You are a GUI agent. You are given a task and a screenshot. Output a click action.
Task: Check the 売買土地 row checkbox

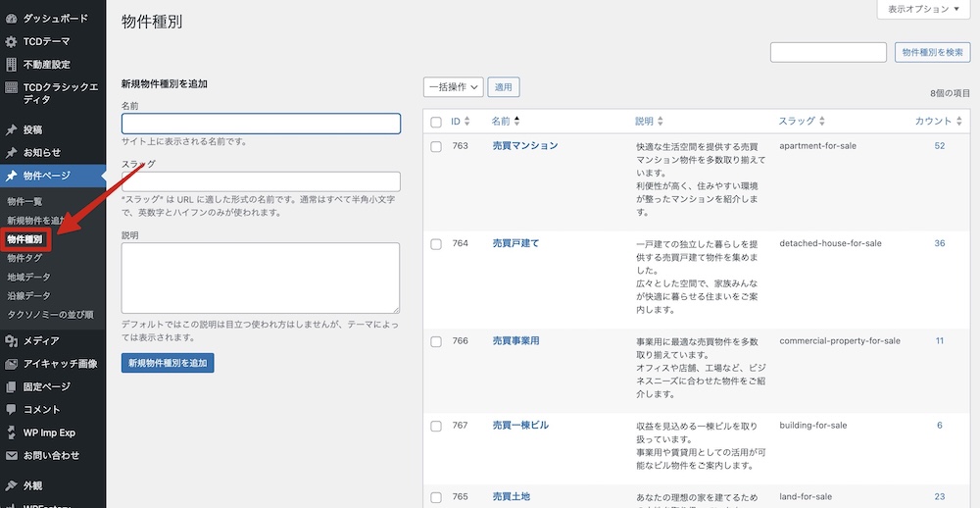point(436,497)
